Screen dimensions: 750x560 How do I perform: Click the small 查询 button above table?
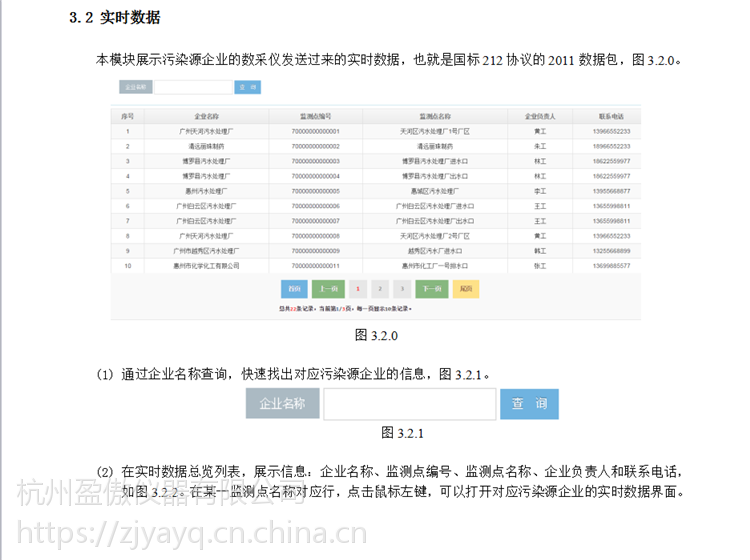click(247, 88)
